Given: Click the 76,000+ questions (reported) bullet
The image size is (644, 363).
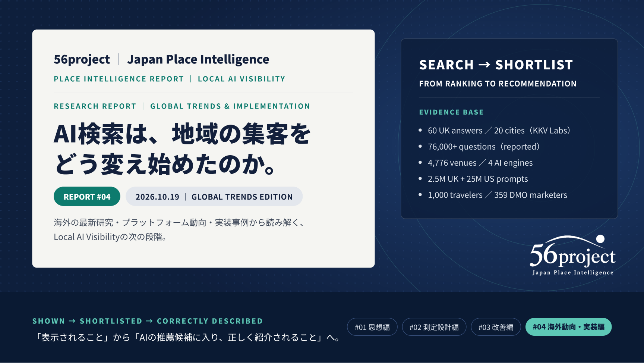Looking at the screenshot, I should coord(480,147).
